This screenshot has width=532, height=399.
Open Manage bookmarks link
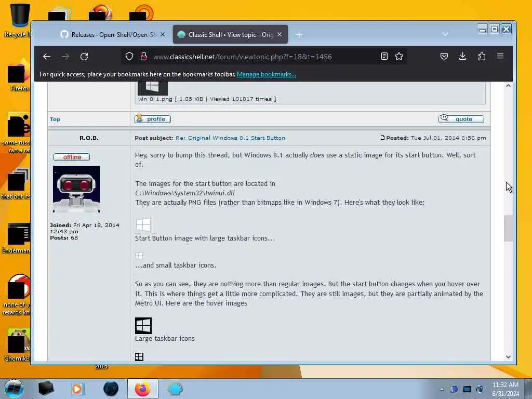click(267, 74)
